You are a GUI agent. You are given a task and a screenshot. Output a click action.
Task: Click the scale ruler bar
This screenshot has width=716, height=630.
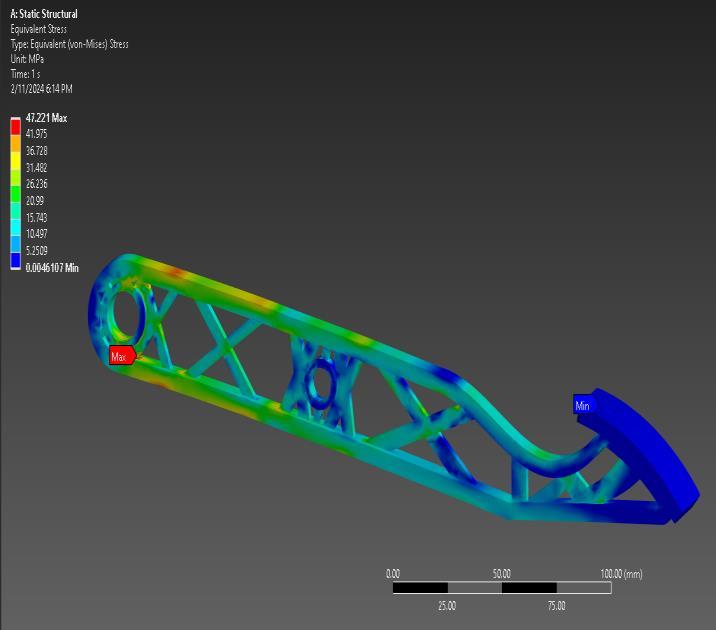click(x=502, y=588)
